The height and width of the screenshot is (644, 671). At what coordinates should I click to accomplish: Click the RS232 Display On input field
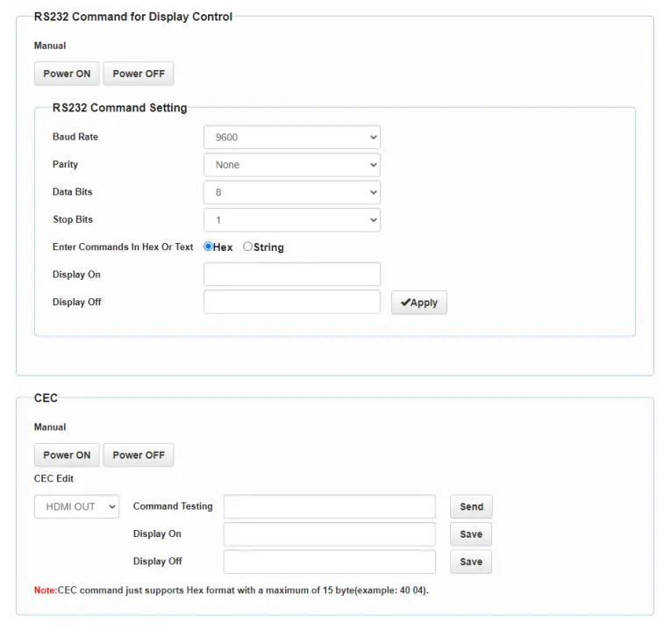click(x=291, y=275)
